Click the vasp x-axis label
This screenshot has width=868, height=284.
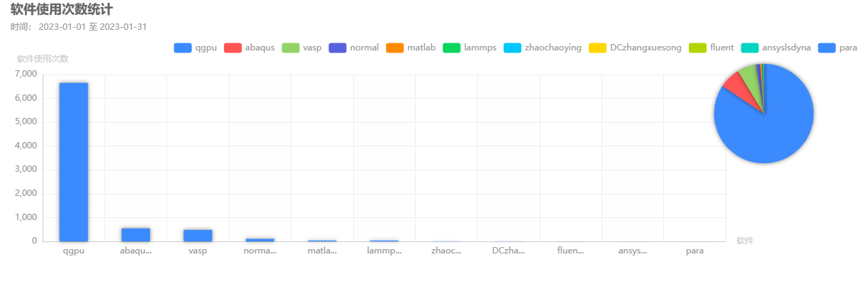198,251
